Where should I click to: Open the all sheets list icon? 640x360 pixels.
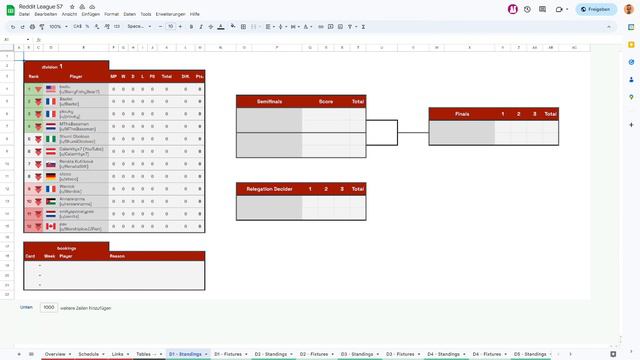click(31, 354)
